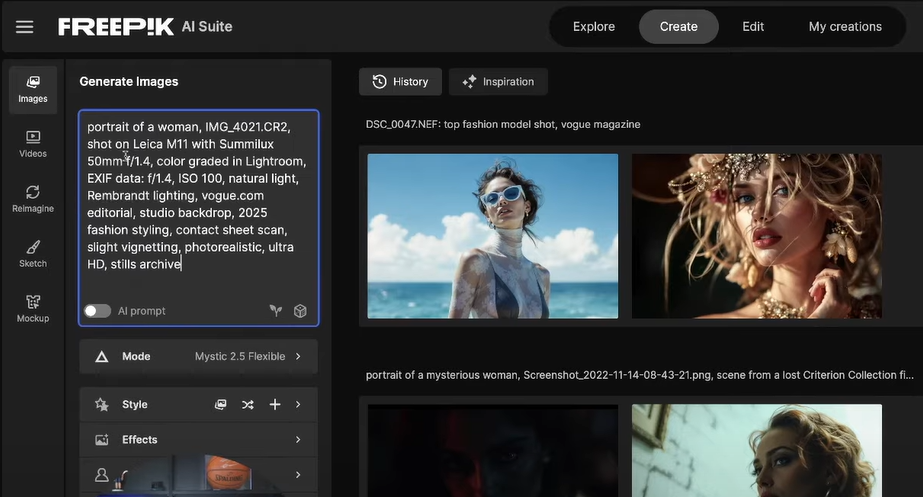Expand the Style section chevron
This screenshot has width=923, height=497.
(298, 405)
